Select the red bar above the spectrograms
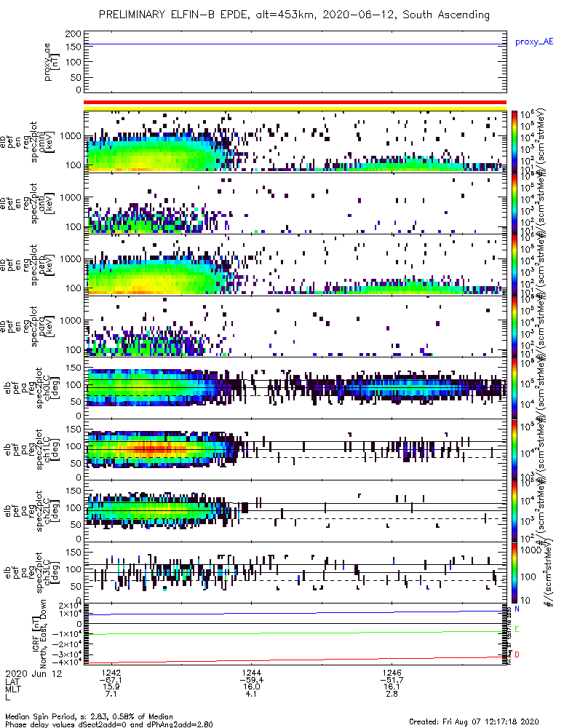Image resolution: width=564 pixels, height=728 pixels. pos(295,102)
